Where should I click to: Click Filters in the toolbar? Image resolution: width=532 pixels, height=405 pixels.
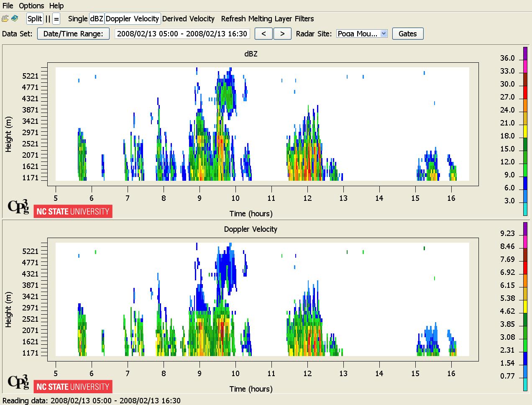(304, 19)
